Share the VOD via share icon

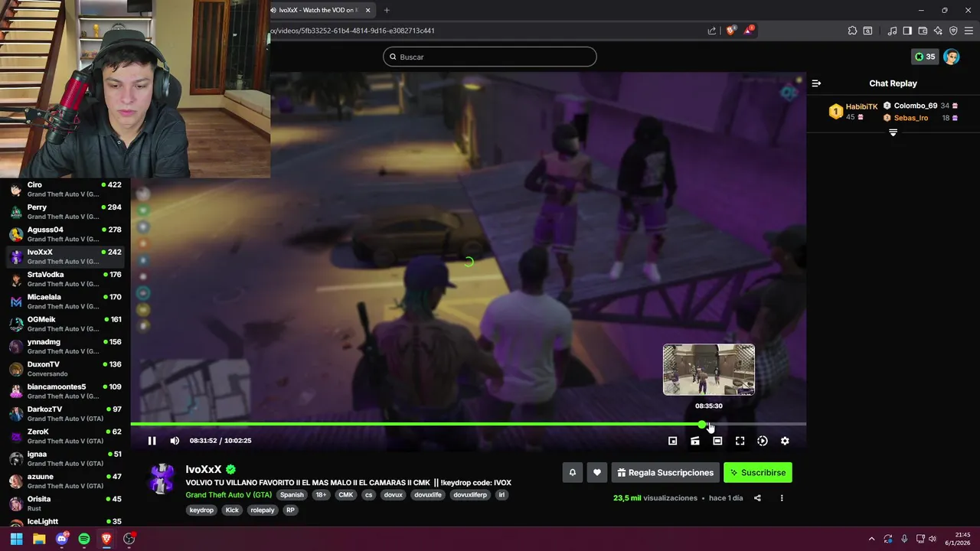(757, 498)
